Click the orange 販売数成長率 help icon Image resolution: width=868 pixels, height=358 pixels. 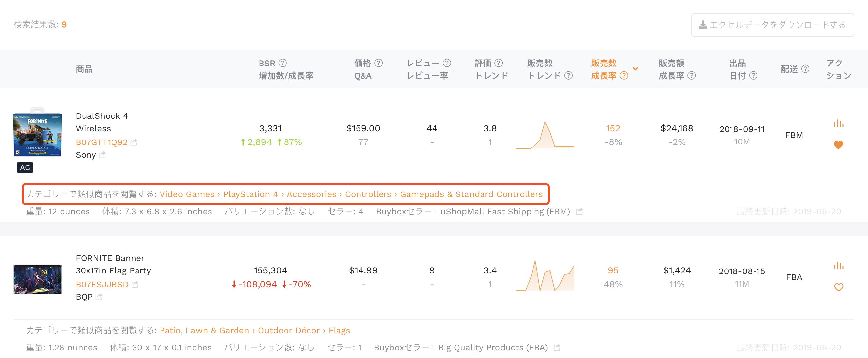(x=624, y=75)
